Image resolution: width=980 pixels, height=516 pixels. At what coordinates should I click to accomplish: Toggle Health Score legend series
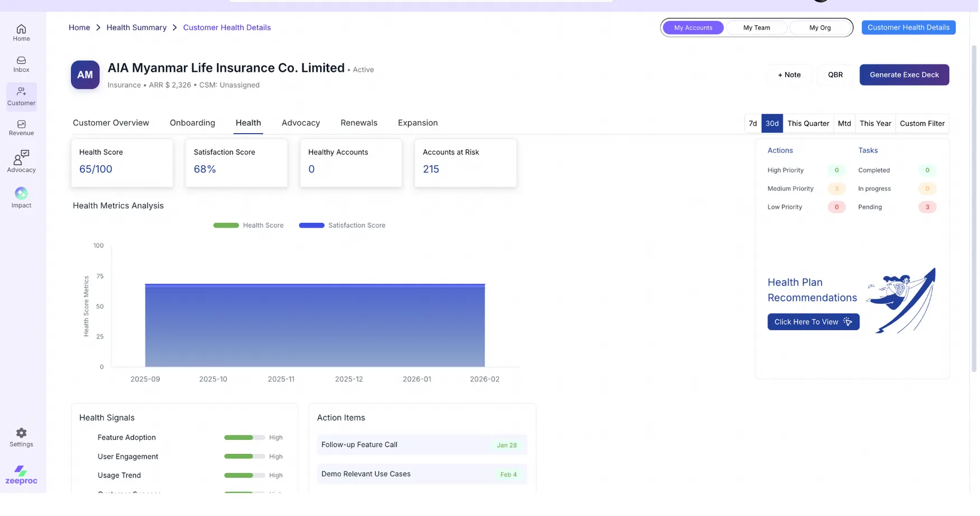pyautogui.click(x=249, y=226)
